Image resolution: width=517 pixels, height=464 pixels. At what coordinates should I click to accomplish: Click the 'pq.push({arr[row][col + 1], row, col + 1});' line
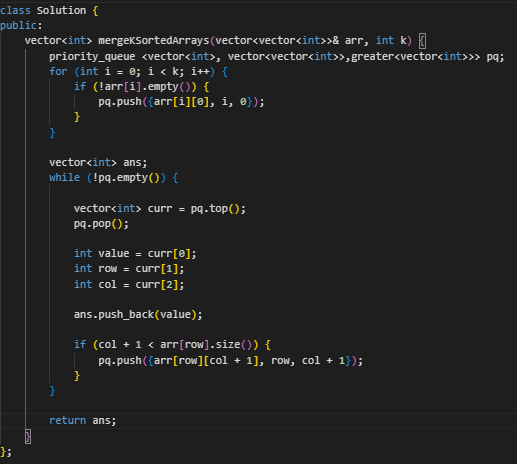pyautogui.click(x=230, y=360)
